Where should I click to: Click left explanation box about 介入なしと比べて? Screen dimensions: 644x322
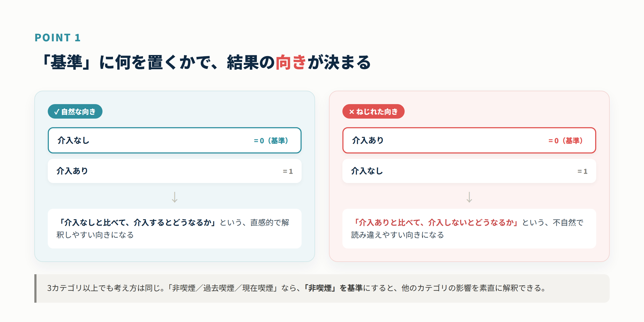175,229
